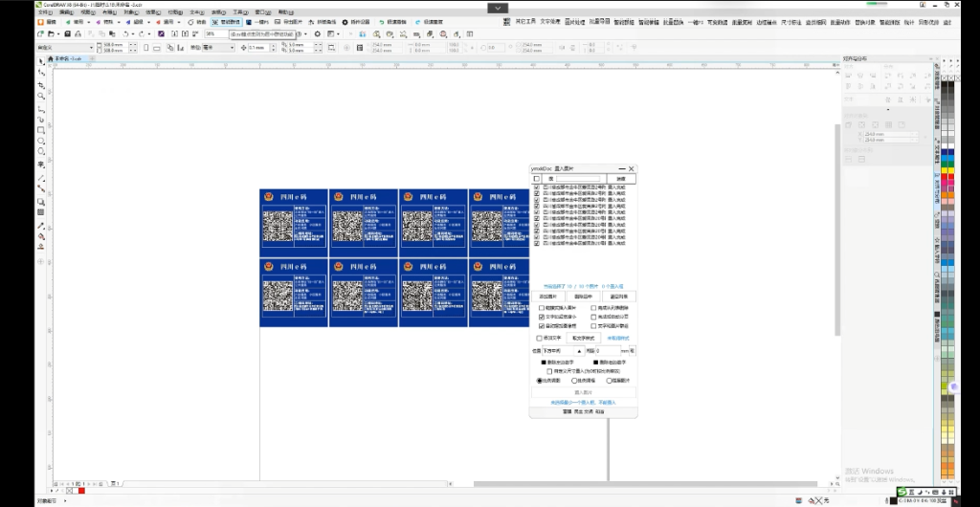Select the Rectangle tool in toolbox
Viewport: 980px width, 507px height.
click(41, 130)
